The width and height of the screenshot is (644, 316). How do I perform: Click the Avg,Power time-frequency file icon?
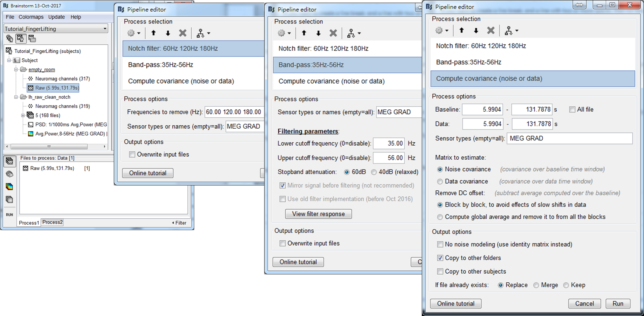[x=31, y=134]
